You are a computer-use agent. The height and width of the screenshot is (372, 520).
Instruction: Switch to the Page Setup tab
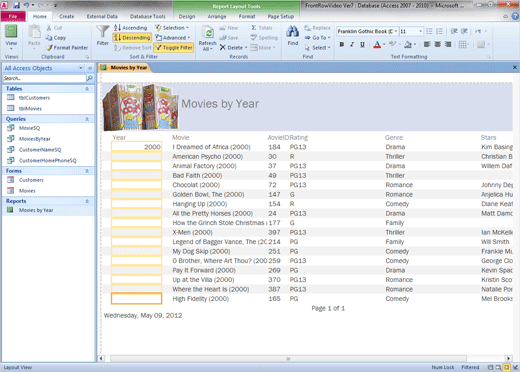pyautogui.click(x=281, y=16)
